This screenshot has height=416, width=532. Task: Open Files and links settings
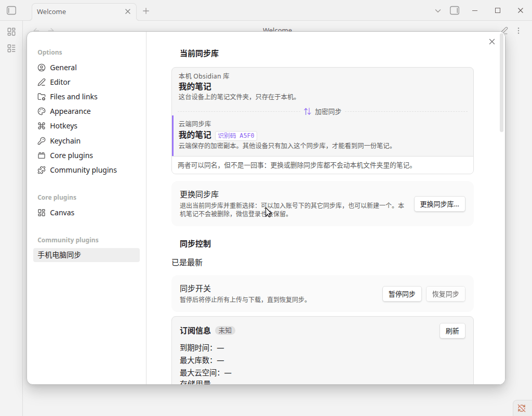click(86, 97)
